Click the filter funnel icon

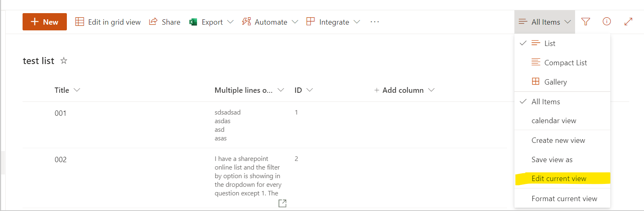coord(586,22)
